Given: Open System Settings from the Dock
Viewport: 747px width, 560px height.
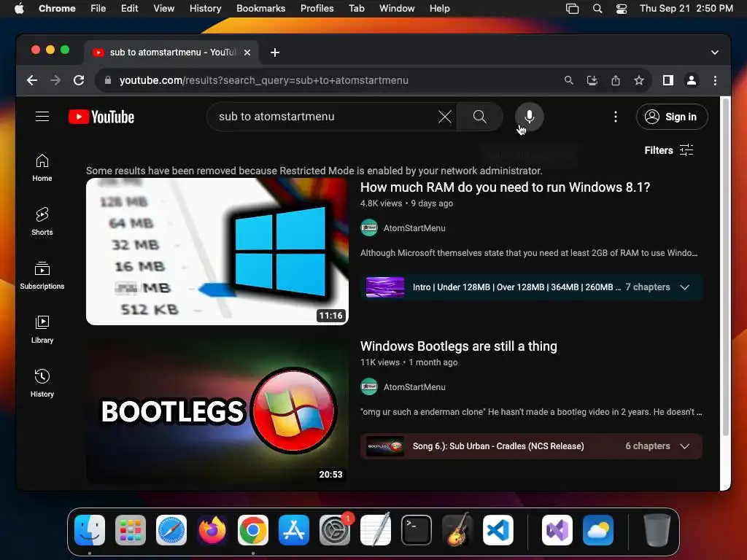Looking at the screenshot, I should click(334, 530).
